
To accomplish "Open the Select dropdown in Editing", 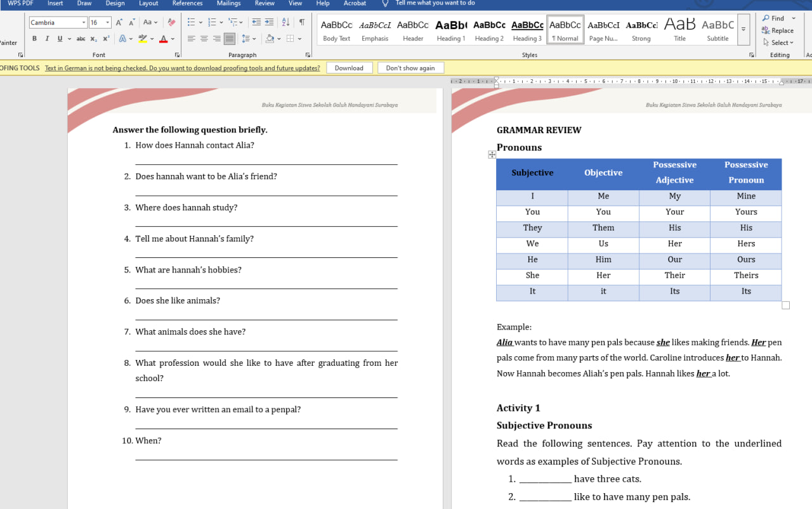I will [778, 42].
